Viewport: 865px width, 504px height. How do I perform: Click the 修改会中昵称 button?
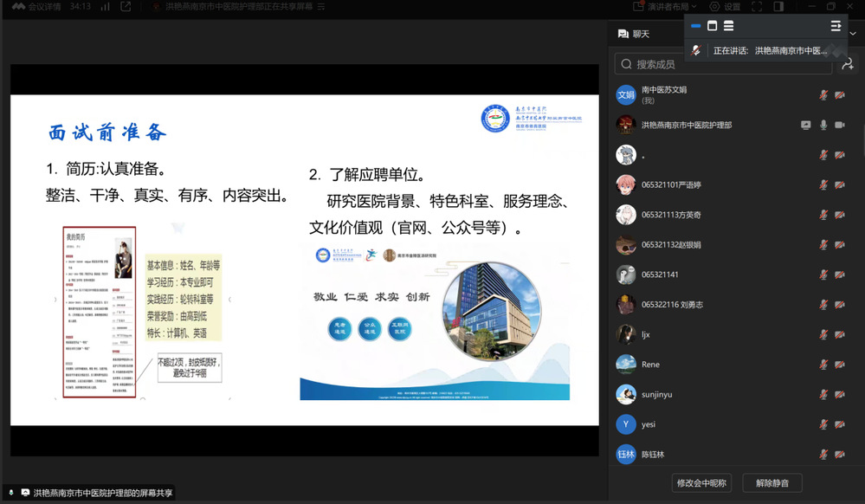[x=701, y=482]
